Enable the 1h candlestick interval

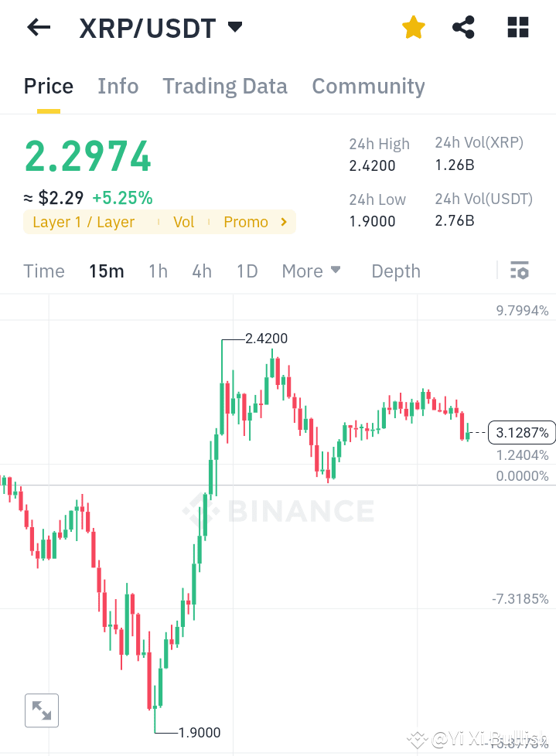click(158, 271)
